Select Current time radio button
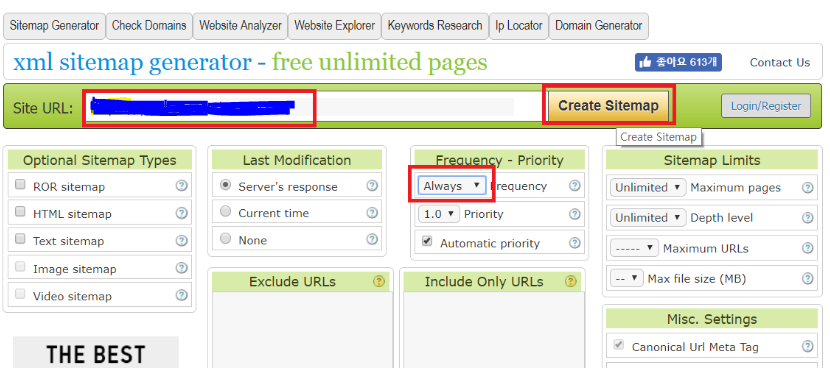830x381 pixels. point(225,212)
